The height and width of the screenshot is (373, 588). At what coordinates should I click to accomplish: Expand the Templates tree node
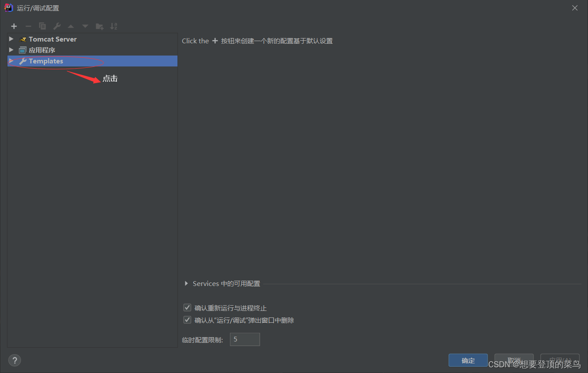coord(11,61)
